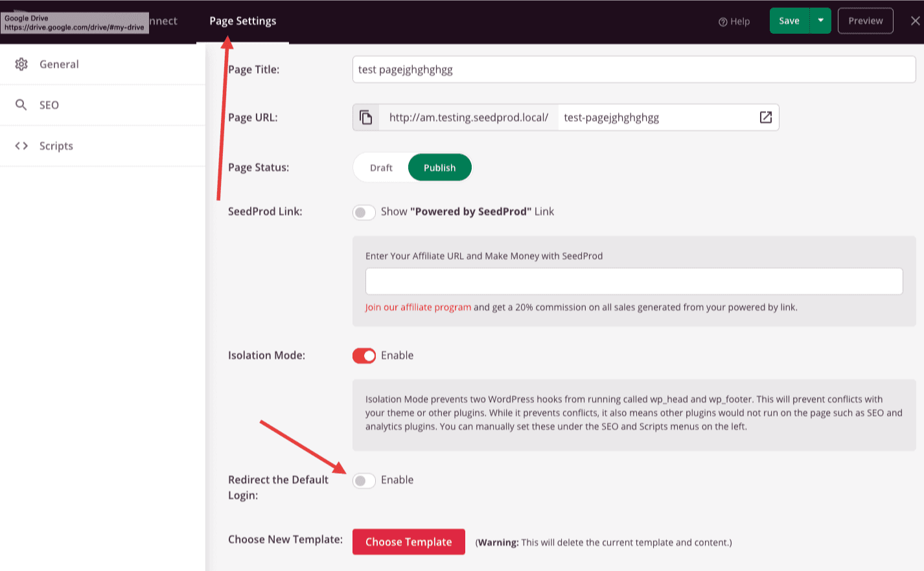This screenshot has width=924, height=571.
Task: Toggle the Powered by SeedProd link switch
Action: tap(364, 212)
